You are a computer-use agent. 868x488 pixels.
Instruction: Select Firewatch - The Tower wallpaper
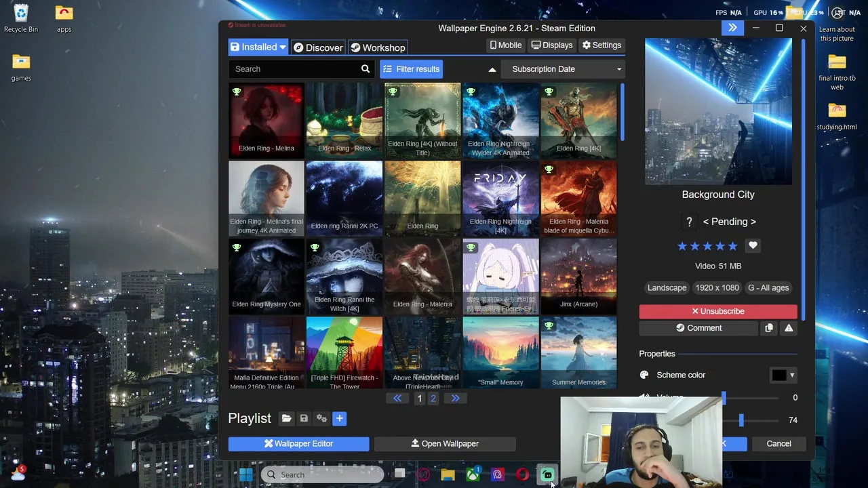[x=344, y=352]
